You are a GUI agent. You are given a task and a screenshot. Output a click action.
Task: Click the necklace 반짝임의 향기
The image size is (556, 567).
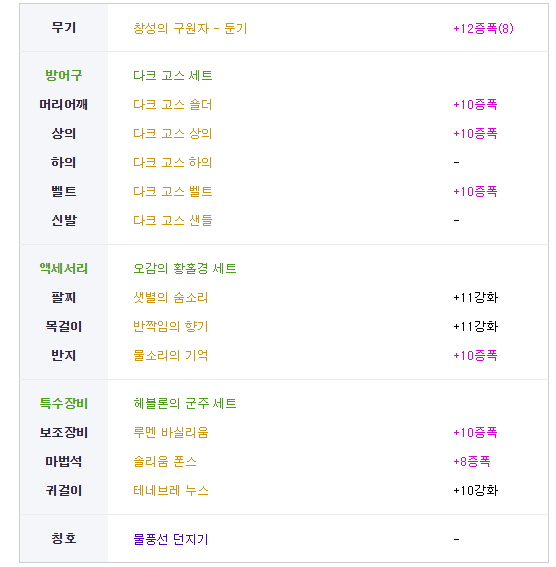(171, 326)
